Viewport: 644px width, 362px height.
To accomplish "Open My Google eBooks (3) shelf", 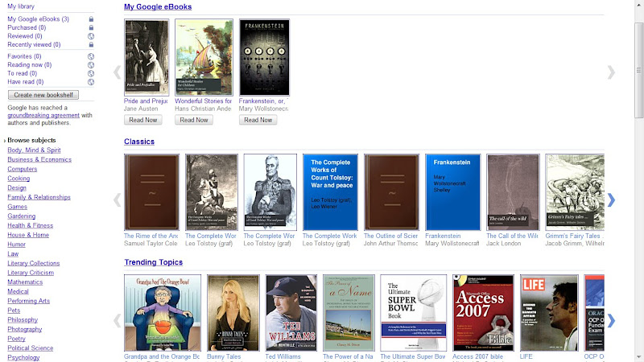I will pyautogui.click(x=38, y=19).
